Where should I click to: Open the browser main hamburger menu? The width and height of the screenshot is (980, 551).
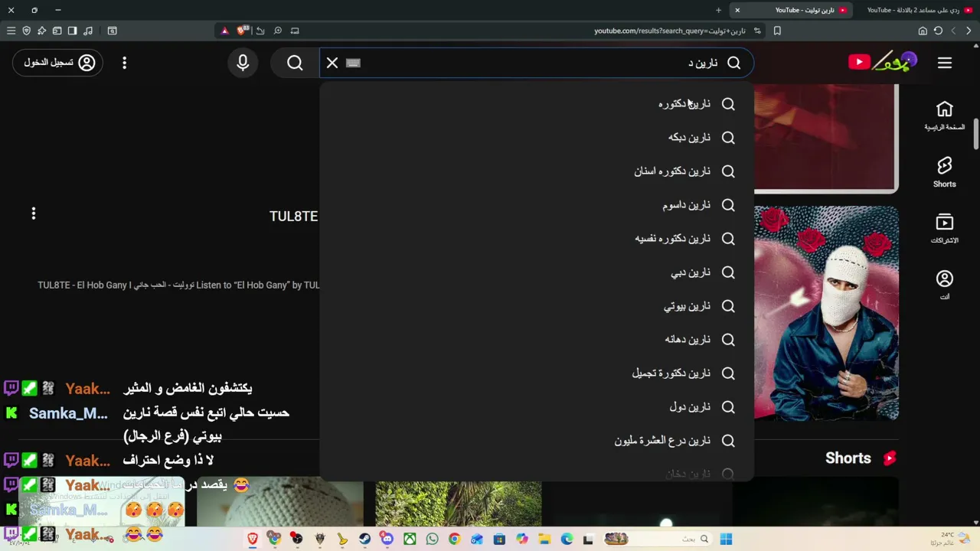11,31
